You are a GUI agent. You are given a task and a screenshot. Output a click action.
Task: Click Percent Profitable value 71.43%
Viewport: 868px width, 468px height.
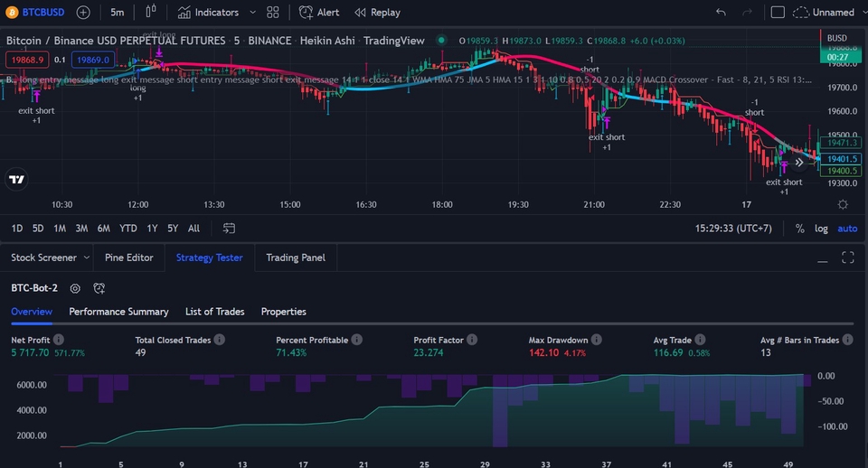[291, 353]
